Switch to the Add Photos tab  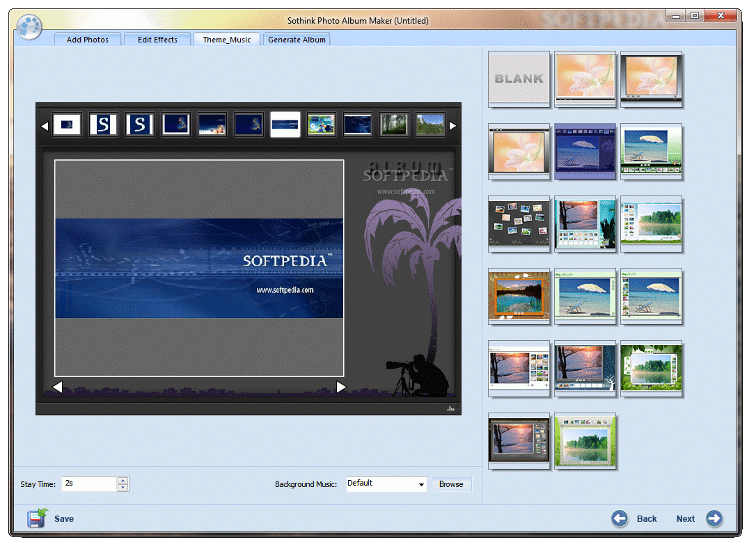click(x=87, y=40)
